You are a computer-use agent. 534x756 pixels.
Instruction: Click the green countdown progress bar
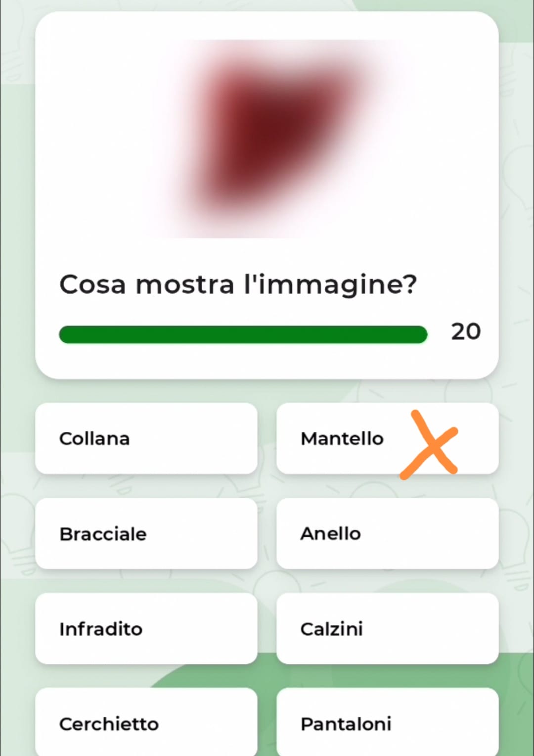(x=243, y=334)
